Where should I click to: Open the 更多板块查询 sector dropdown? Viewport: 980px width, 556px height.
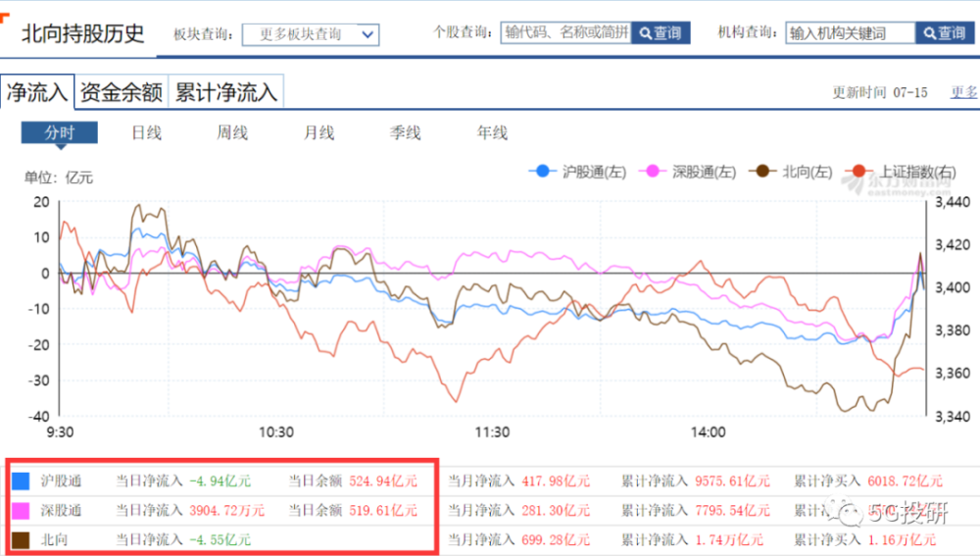pos(310,34)
